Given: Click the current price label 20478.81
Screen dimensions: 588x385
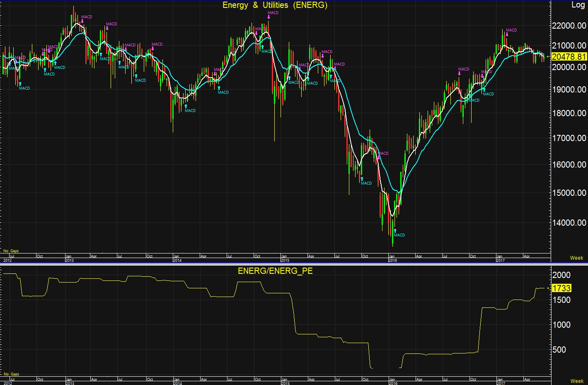Looking at the screenshot, I should tap(569, 56).
